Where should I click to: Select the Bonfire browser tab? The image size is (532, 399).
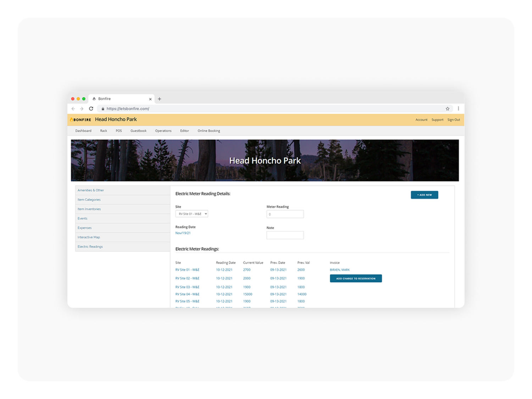[x=121, y=99]
